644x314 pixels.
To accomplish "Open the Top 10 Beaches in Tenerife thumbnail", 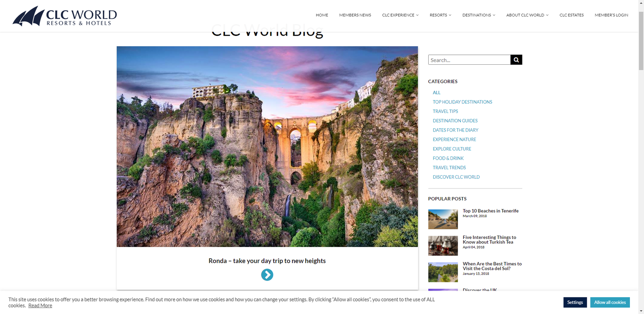I will pos(443,219).
